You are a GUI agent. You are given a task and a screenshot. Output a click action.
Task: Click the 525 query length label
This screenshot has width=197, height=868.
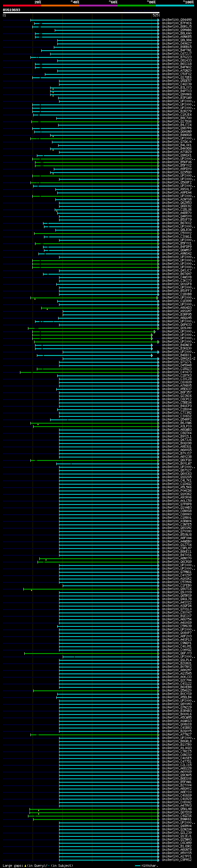coord(155,15)
